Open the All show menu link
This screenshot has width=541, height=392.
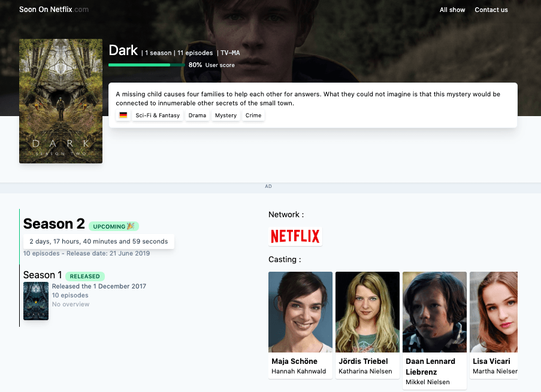(452, 10)
